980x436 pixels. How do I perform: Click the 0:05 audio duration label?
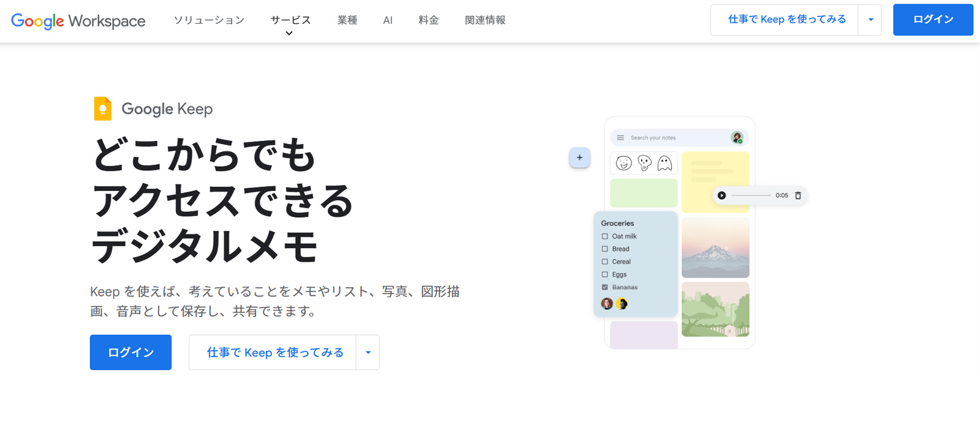coord(782,195)
